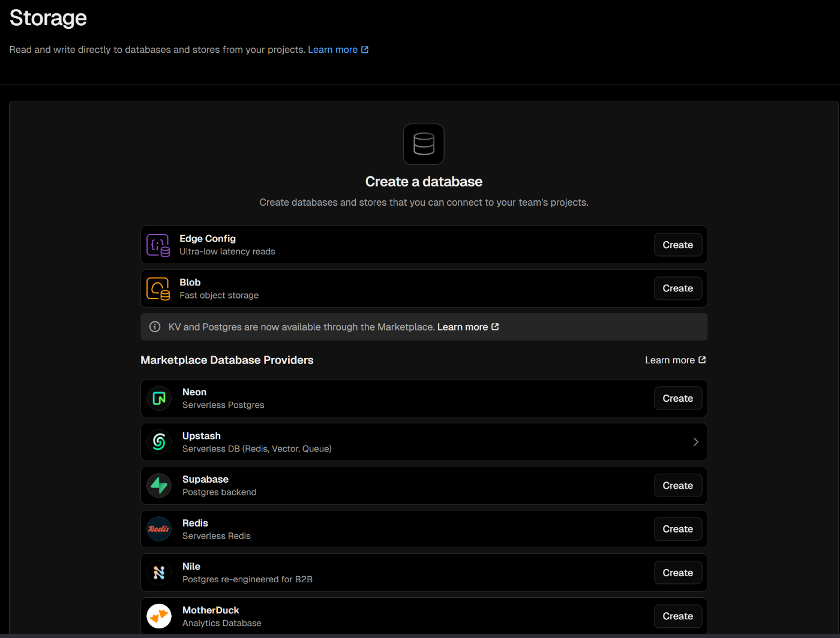The width and height of the screenshot is (840, 638).
Task: Click the Edge Config title text
Action: (208, 239)
